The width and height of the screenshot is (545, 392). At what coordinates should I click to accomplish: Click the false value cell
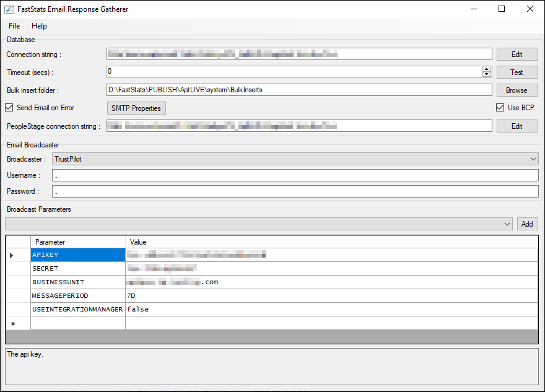pyautogui.click(x=331, y=309)
